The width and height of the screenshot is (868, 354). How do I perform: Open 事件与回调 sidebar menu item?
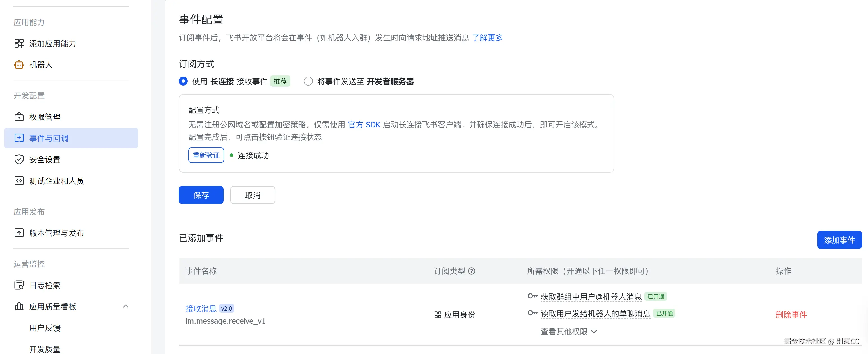(x=49, y=138)
